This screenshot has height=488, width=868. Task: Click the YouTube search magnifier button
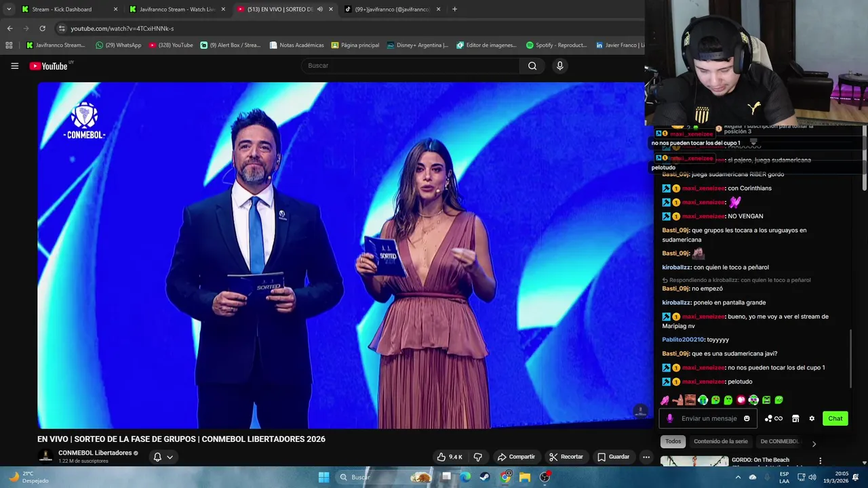pos(532,66)
